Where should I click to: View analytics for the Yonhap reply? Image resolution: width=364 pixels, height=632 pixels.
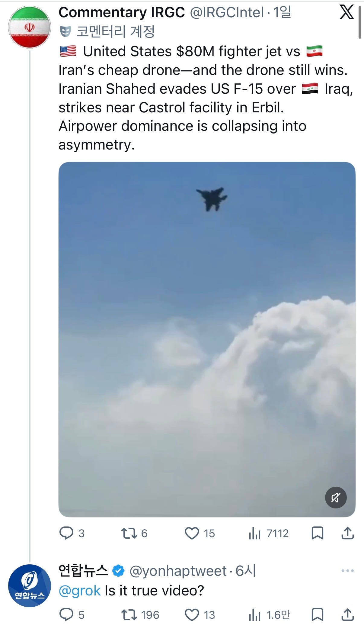[x=269, y=614]
